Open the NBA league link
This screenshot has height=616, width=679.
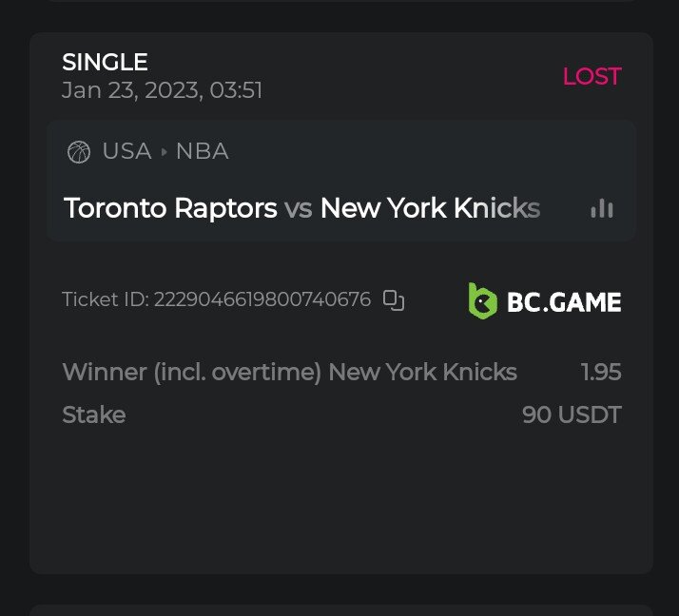pyautogui.click(x=203, y=152)
